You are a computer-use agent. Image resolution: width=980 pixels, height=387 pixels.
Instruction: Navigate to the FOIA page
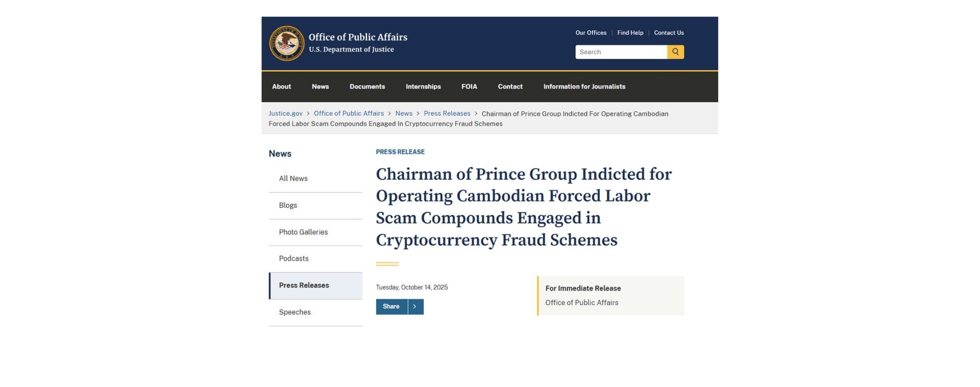click(469, 86)
